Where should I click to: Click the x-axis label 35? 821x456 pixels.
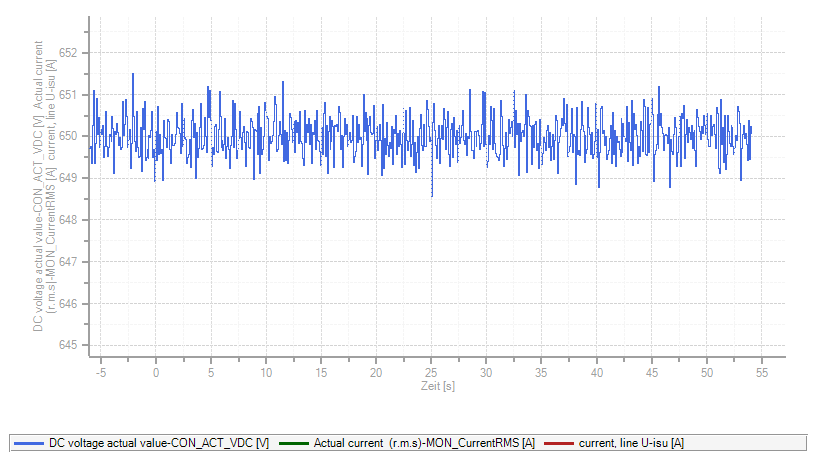(541, 373)
